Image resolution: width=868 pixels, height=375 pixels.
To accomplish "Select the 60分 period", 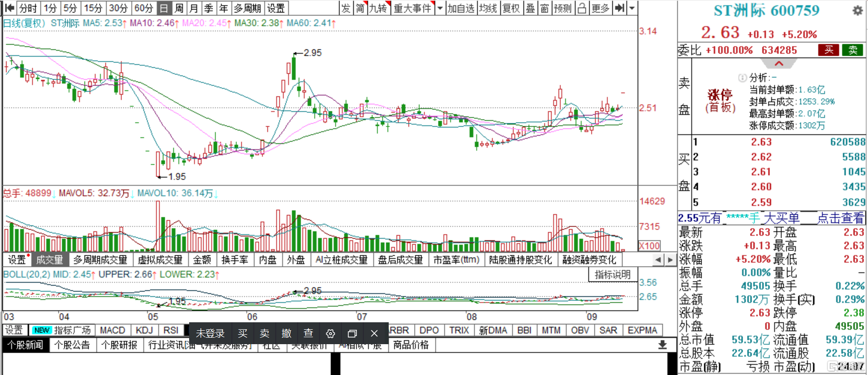I will pos(144,8).
